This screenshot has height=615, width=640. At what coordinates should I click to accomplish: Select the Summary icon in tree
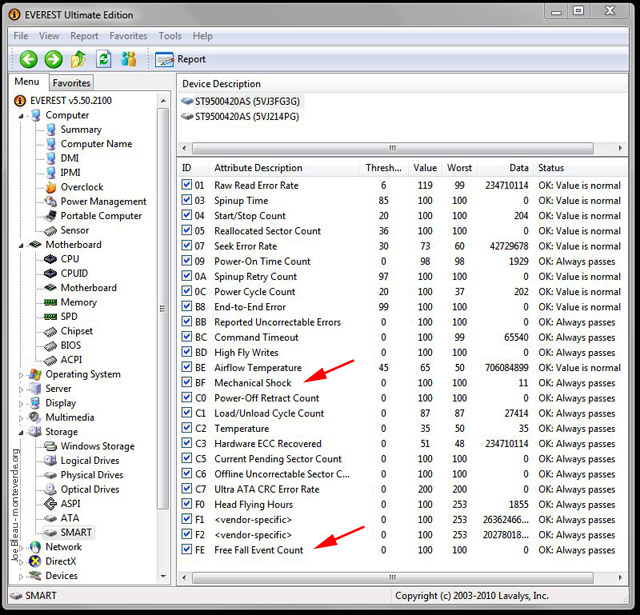pos(51,130)
